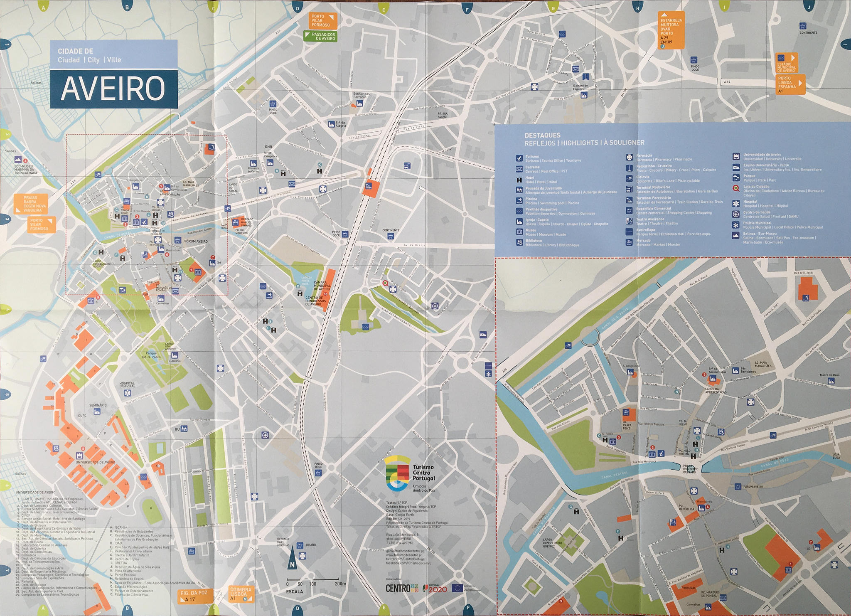Image resolution: width=851 pixels, height=616 pixels.
Task: Select the Hotel 'H' legend icon
Action: coord(519,180)
